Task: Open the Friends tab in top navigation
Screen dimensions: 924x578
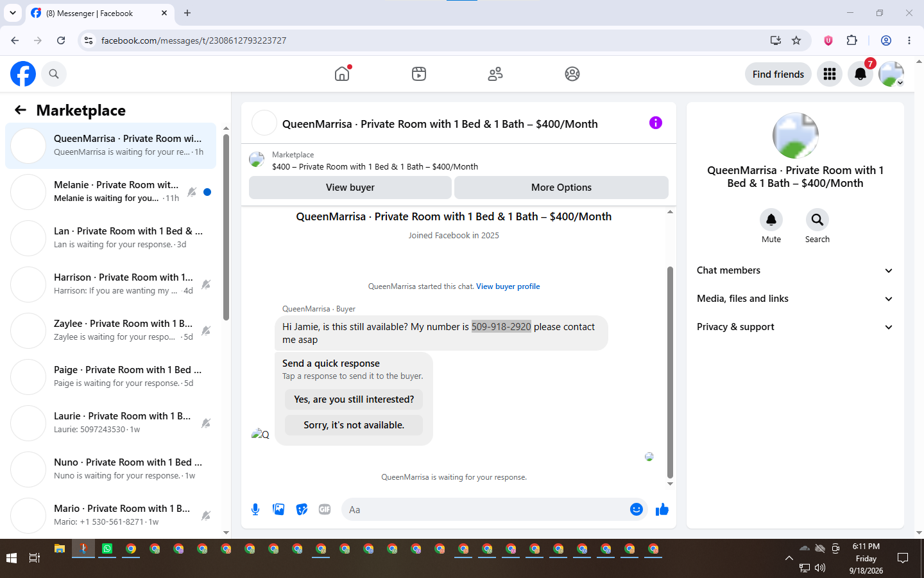Action: click(495, 74)
